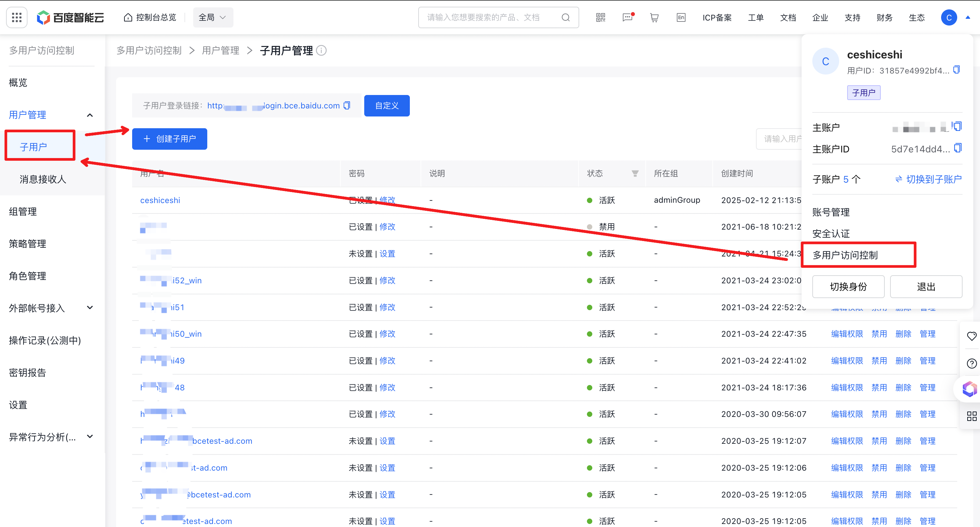This screenshot has height=527, width=980.
Task: Open the console overview home link
Action: (150, 17)
